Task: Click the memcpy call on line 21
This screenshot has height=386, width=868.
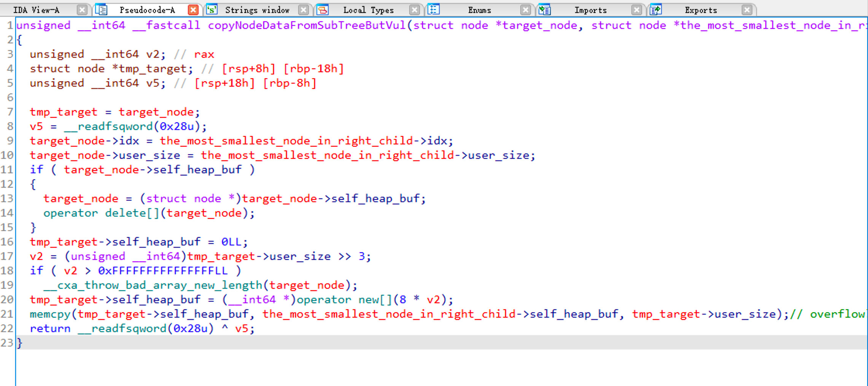Action: click(x=50, y=314)
